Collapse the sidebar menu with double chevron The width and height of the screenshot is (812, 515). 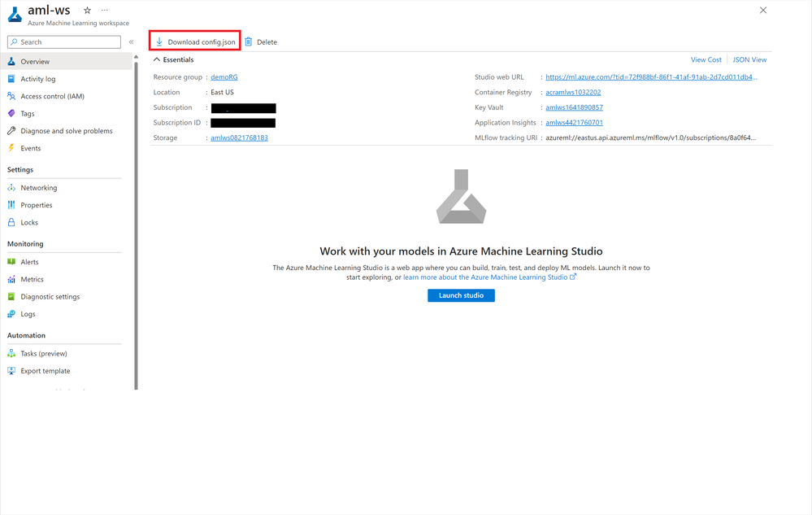(131, 42)
